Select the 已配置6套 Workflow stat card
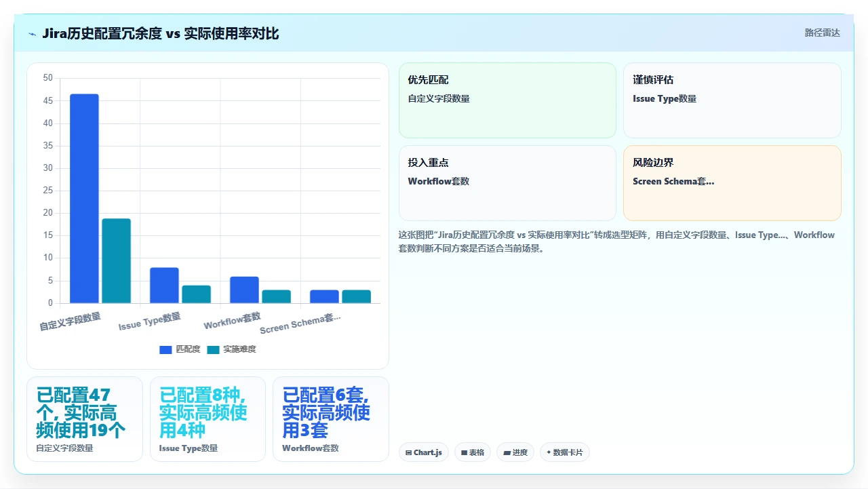The width and height of the screenshot is (868, 489). [331, 419]
